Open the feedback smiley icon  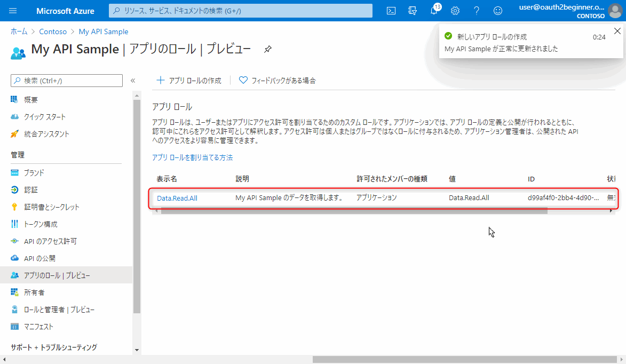[498, 11]
